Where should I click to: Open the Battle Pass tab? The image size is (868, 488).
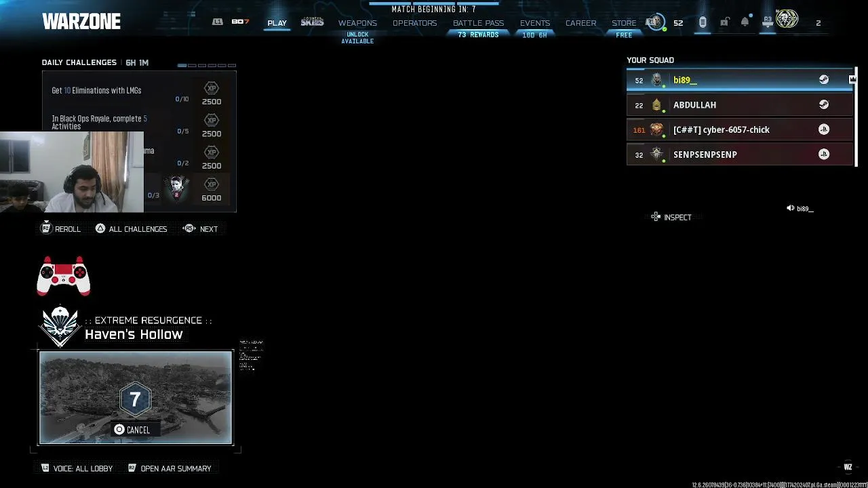(478, 23)
